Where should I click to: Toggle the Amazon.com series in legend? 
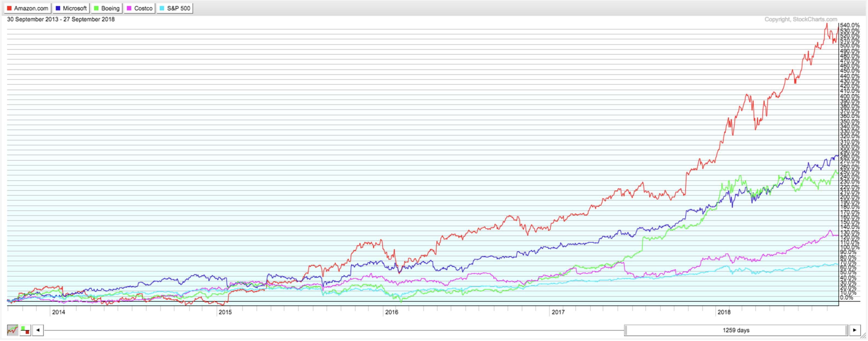coord(28,8)
